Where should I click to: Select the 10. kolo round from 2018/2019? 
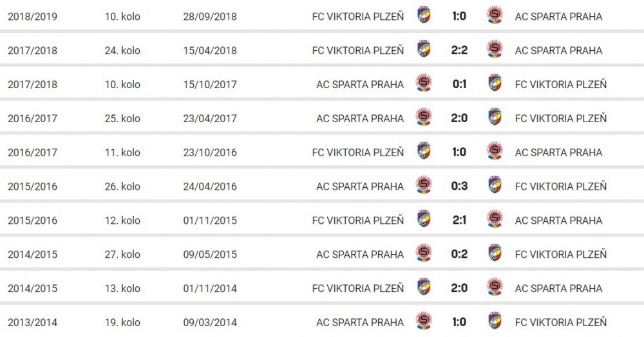click(x=122, y=17)
